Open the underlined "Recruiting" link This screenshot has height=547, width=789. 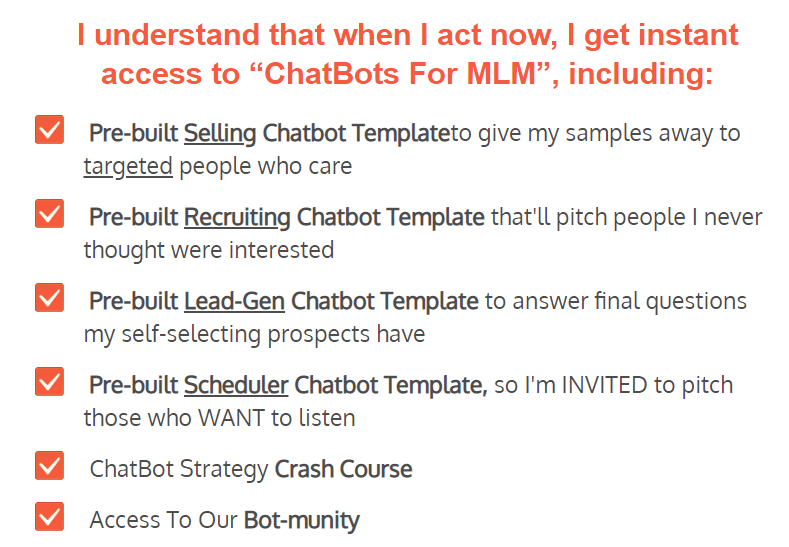pos(237,217)
